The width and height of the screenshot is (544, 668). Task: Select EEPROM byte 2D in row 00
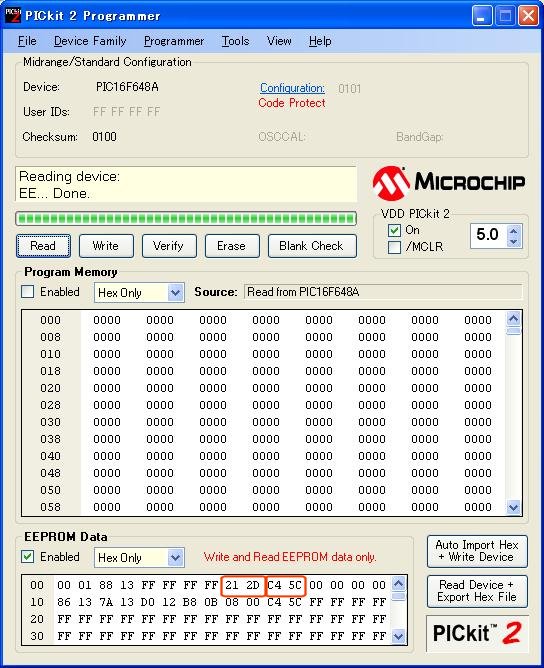click(253, 585)
